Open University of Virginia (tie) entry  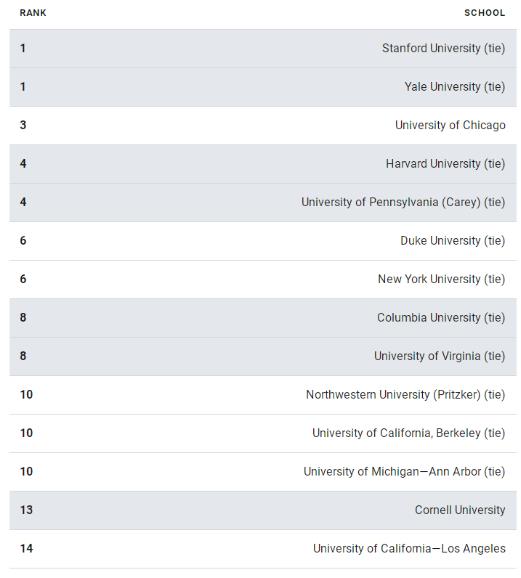[440, 356]
